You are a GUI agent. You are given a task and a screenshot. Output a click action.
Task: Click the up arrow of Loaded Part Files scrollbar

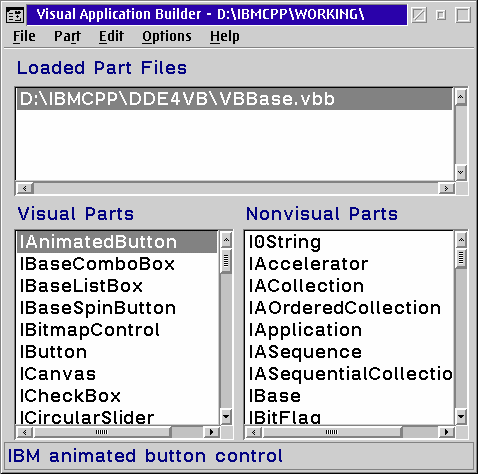461,97
